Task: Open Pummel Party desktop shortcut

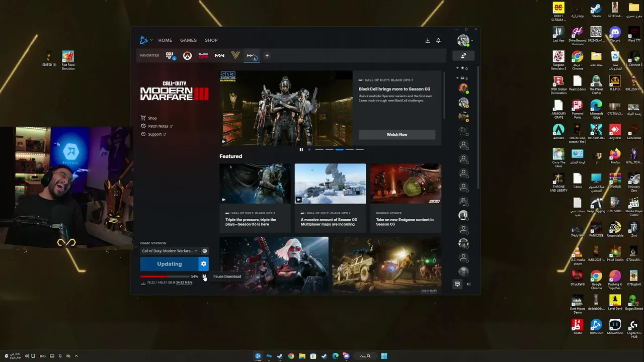Action: pyautogui.click(x=577, y=108)
